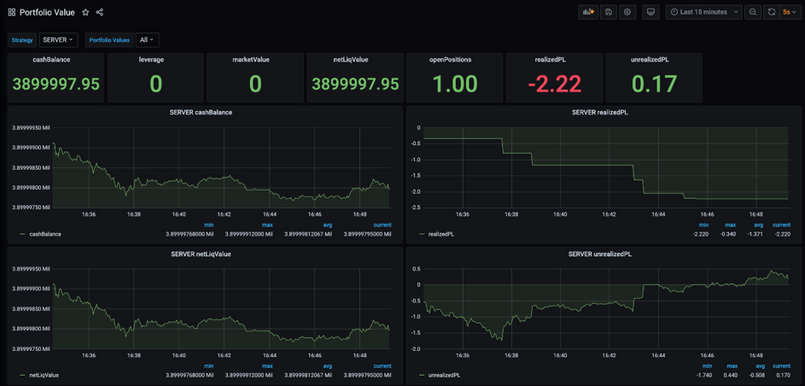The width and height of the screenshot is (805, 386).
Task: Cycle view mode with monitor icon
Action: (x=651, y=12)
